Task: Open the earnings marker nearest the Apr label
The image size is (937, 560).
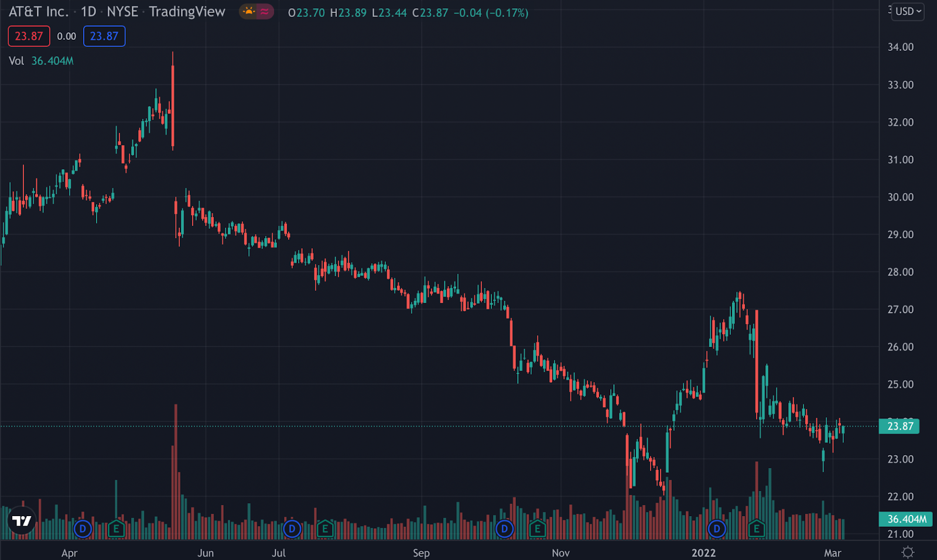Action: [116, 529]
